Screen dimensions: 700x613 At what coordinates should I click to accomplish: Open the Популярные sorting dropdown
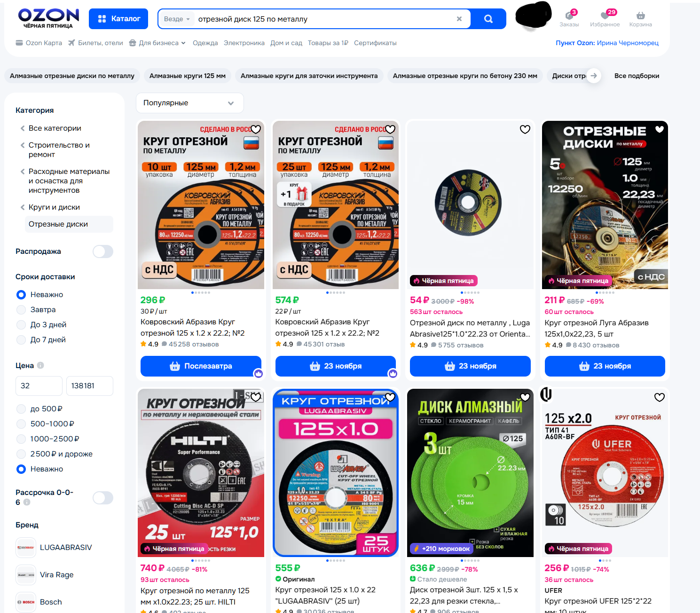tap(189, 103)
